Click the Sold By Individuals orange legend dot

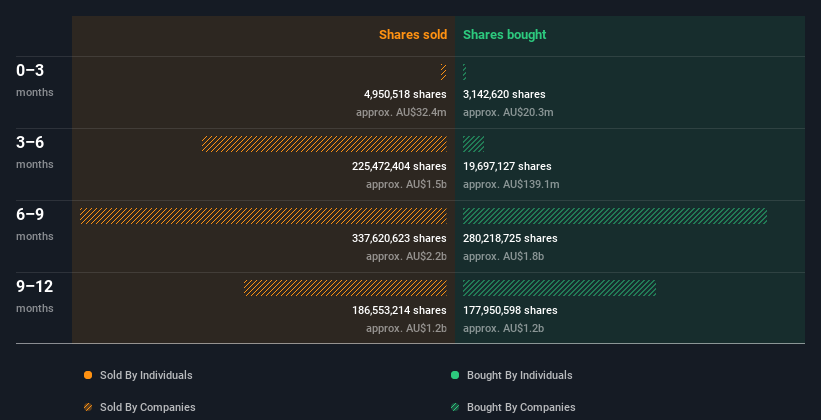coord(88,375)
